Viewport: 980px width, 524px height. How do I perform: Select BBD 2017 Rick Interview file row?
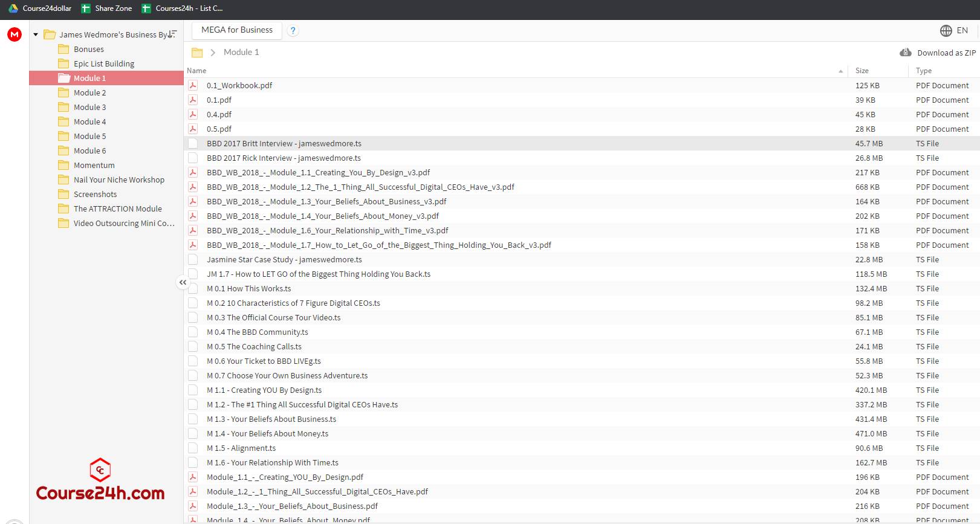(x=582, y=158)
